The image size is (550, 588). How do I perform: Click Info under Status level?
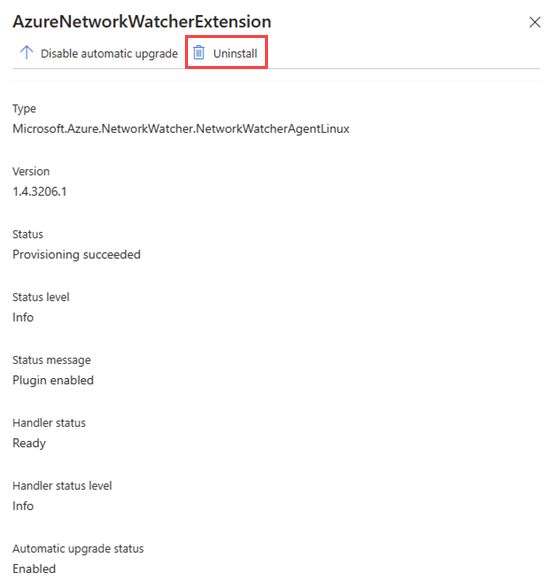23,318
